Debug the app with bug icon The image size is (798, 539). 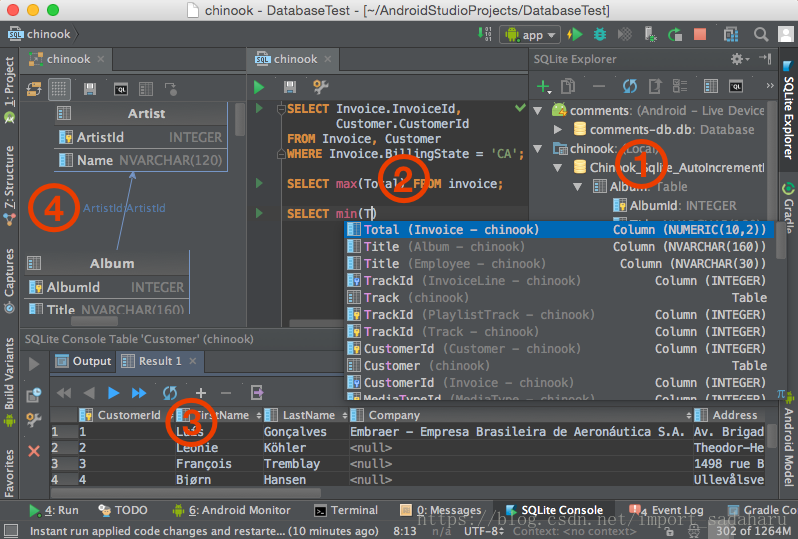pos(600,35)
